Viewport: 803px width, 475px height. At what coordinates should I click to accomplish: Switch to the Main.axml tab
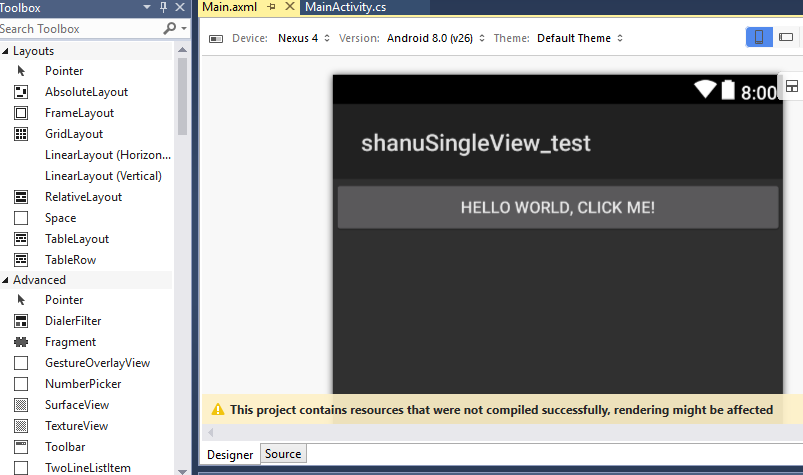[x=230, y=7]
